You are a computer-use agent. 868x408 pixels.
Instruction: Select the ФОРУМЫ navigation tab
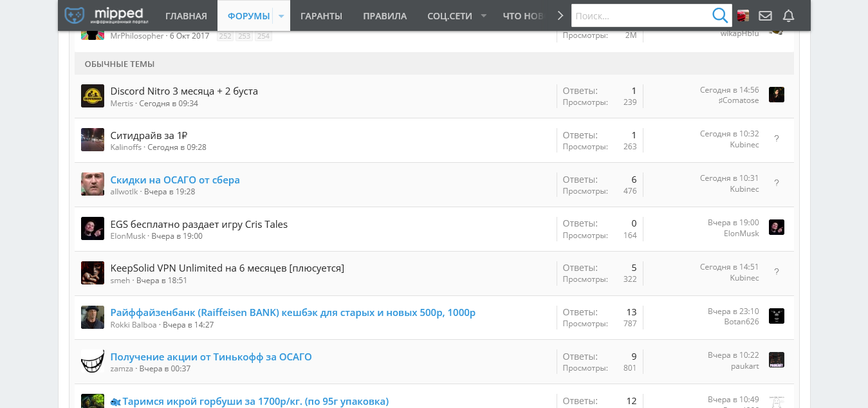coord(248,16)
